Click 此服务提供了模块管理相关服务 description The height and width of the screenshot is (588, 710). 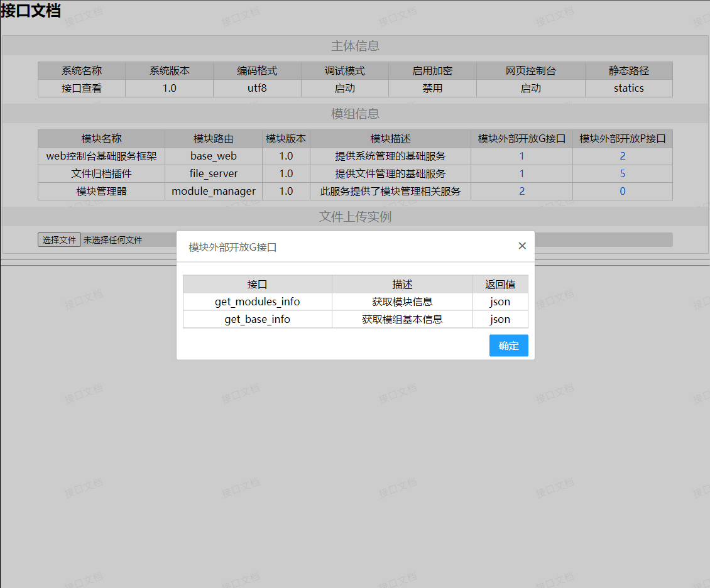(x=390, y=192)
